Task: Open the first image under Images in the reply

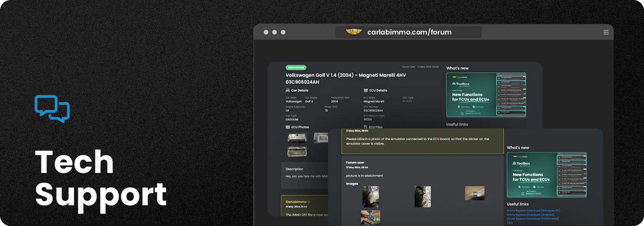Action: [x=370, y=197]
